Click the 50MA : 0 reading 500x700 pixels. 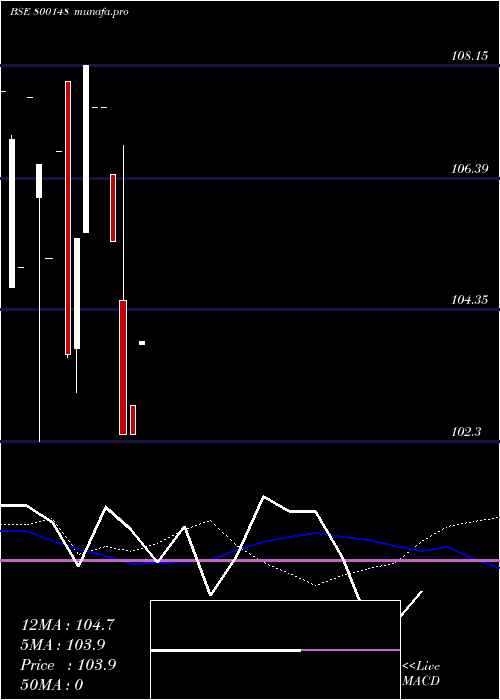[x=52, y=685]
